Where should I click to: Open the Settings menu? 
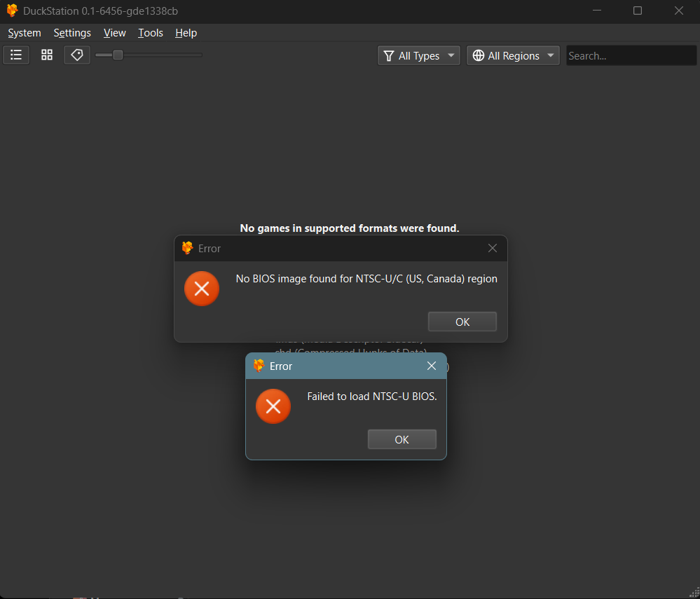tap(72, 33)
